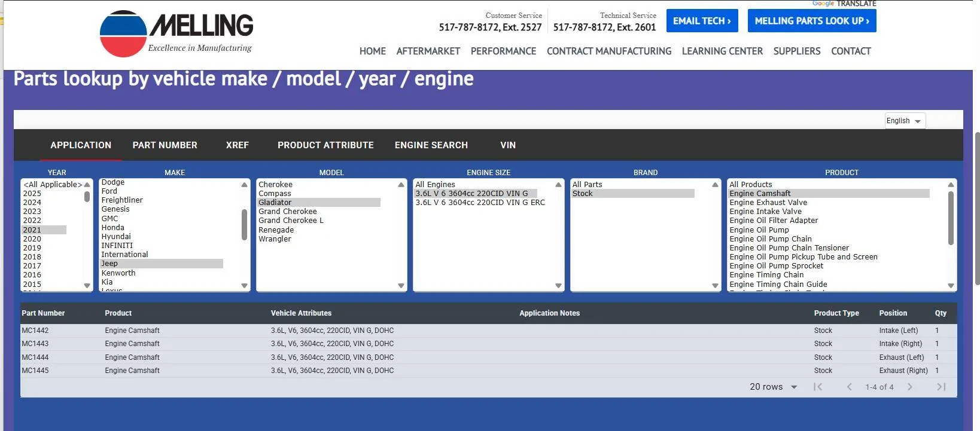
Task: Open the English language dropdown
Action: [905, 121]
